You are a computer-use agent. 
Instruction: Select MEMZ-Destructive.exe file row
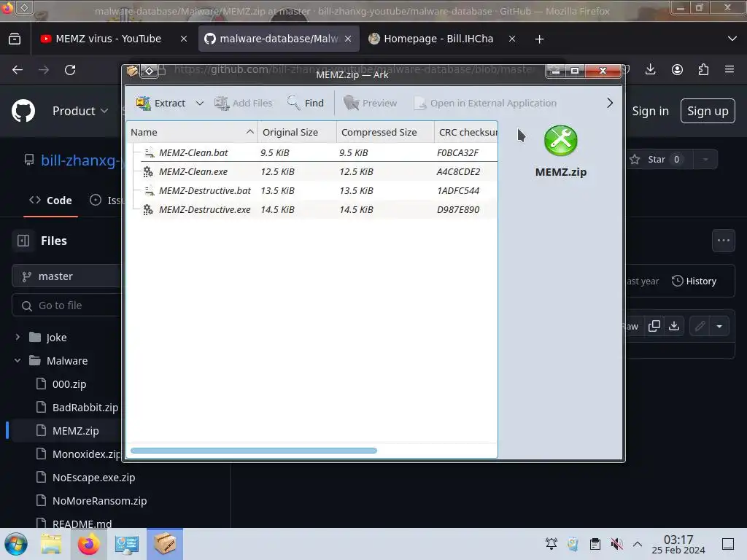[x=312, y=209]
